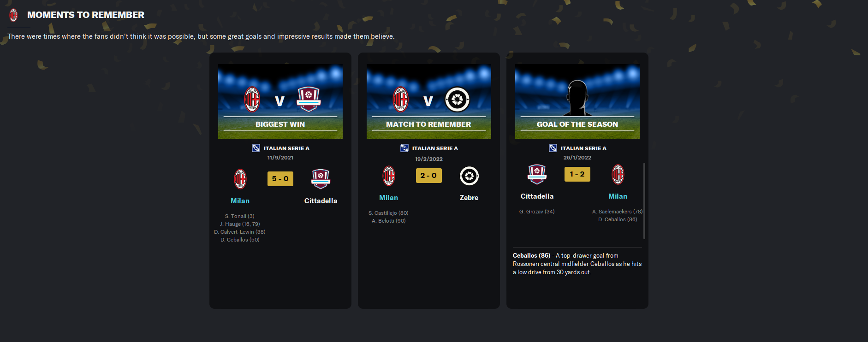The image size is (868, 342).
Task: Open the Zebre team name link
Action: pyautogui.click(x=469, y=198)
